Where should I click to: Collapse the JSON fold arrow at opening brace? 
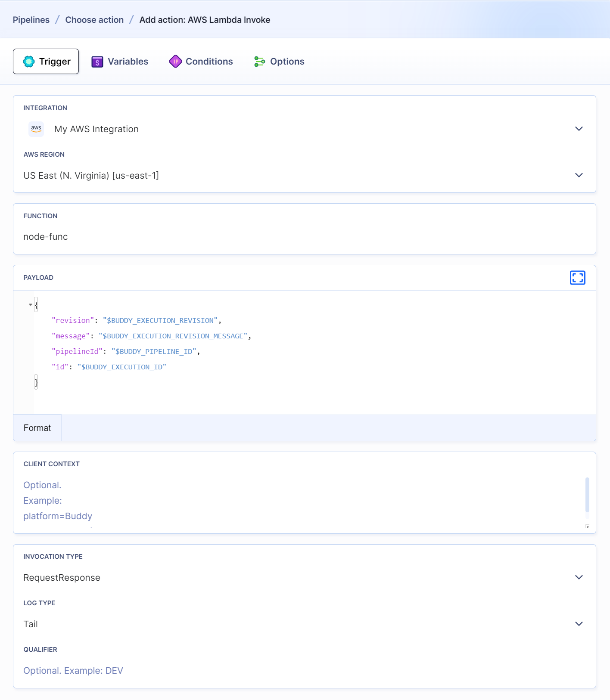[x=31, y=305]
